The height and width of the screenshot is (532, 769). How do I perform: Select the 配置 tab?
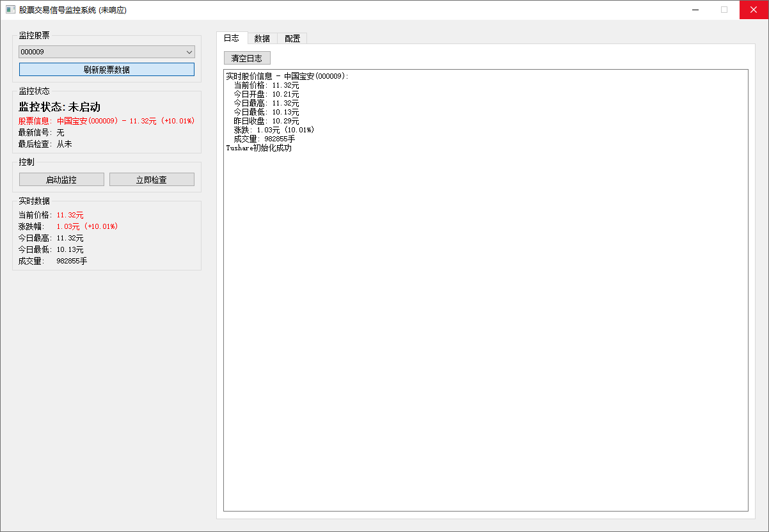[292, 38]
